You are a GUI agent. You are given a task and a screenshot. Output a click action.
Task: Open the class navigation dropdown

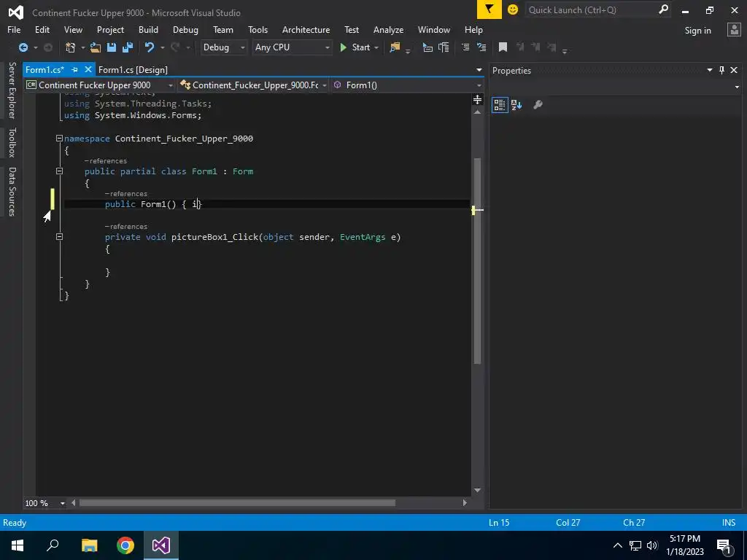253,85
